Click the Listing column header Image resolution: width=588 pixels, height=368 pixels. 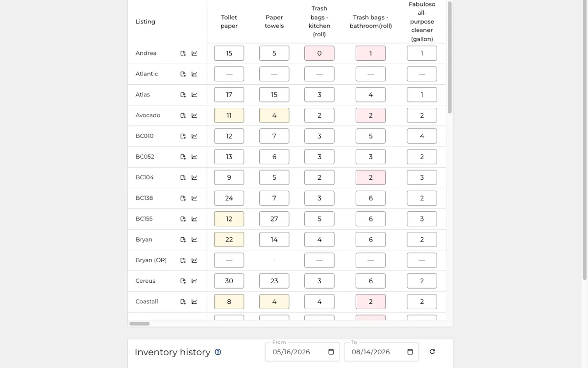146,22
